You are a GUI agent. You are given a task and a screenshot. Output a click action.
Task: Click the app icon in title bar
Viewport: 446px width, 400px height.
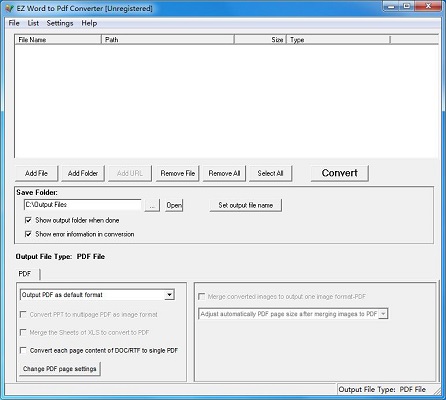pos(10,8)
